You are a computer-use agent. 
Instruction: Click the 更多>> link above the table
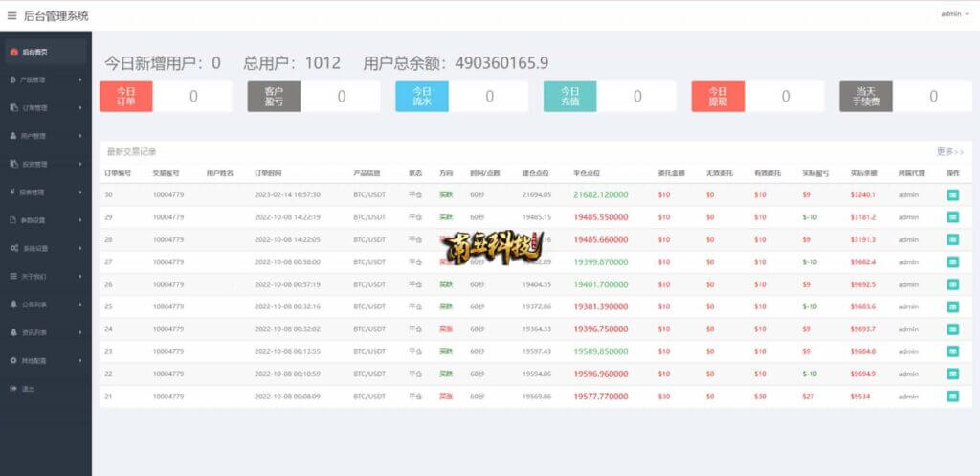click(x=950, y=152)
